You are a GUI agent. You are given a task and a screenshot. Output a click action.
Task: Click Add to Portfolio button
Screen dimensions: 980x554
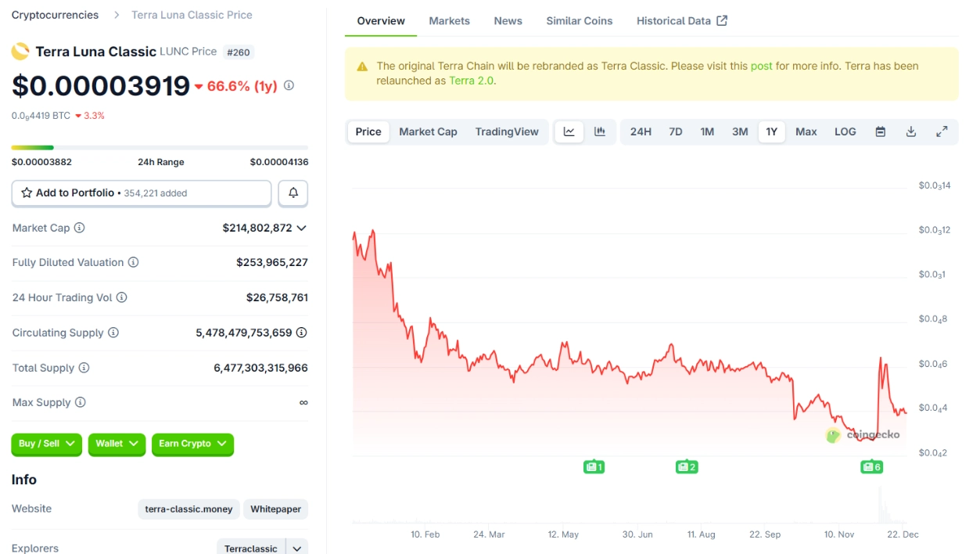[142, 192]
